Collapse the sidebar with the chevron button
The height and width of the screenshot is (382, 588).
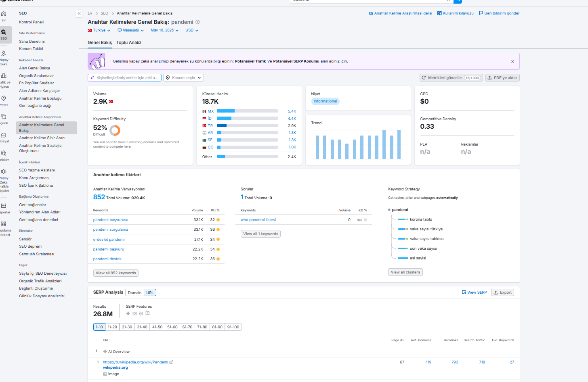pyautogui.click(x=79, y=14)
